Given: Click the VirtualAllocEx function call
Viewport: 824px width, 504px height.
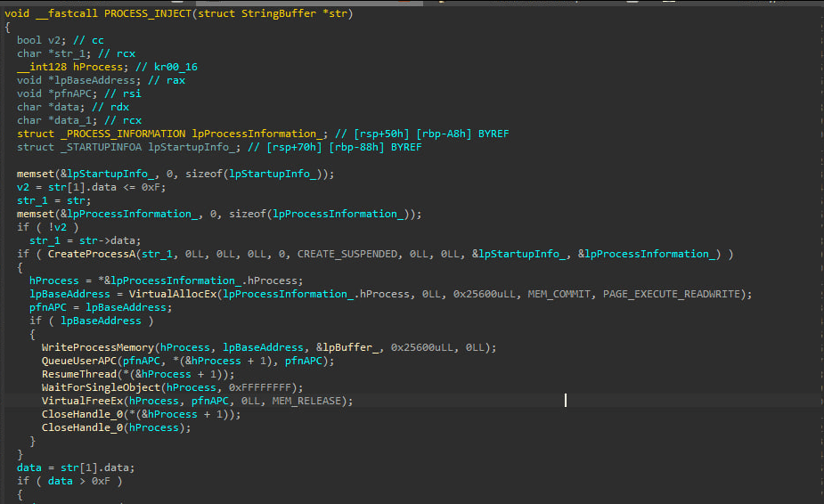Looking at the screenshot, I should click(x=173, y=294).
